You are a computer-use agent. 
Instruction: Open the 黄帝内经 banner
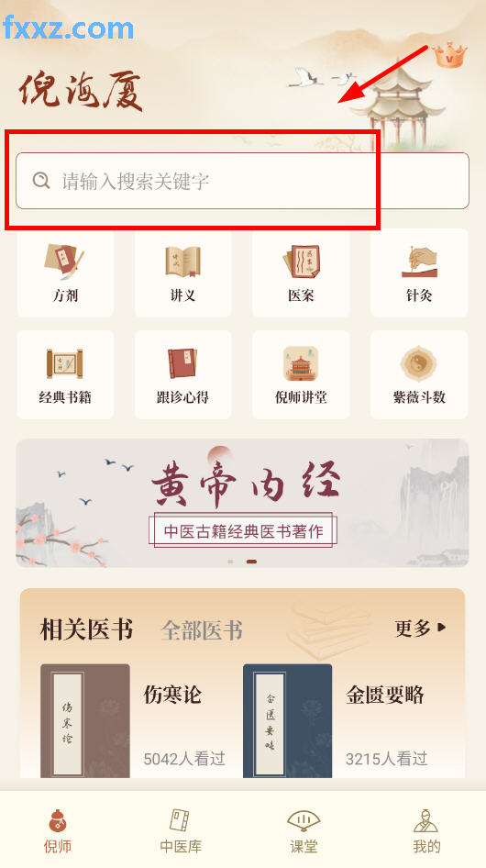(x=242, y=503)
